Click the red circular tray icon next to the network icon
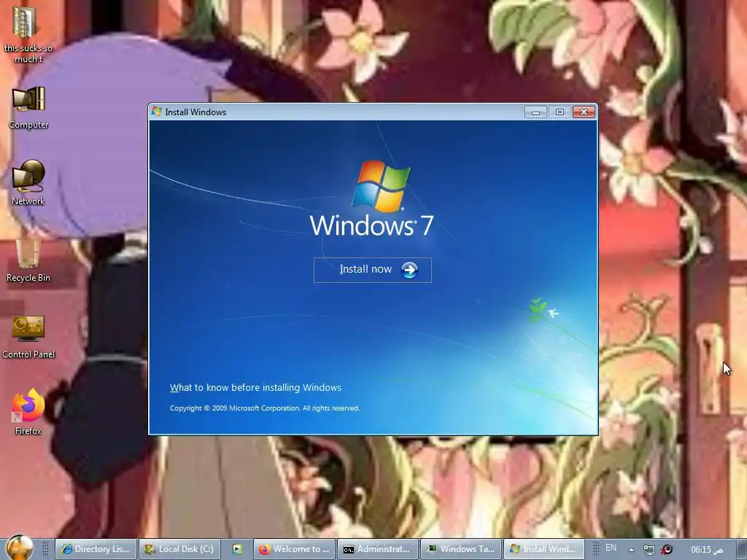Screen dimensions: 747x560 pyautogui.click(x=667, y=550)
